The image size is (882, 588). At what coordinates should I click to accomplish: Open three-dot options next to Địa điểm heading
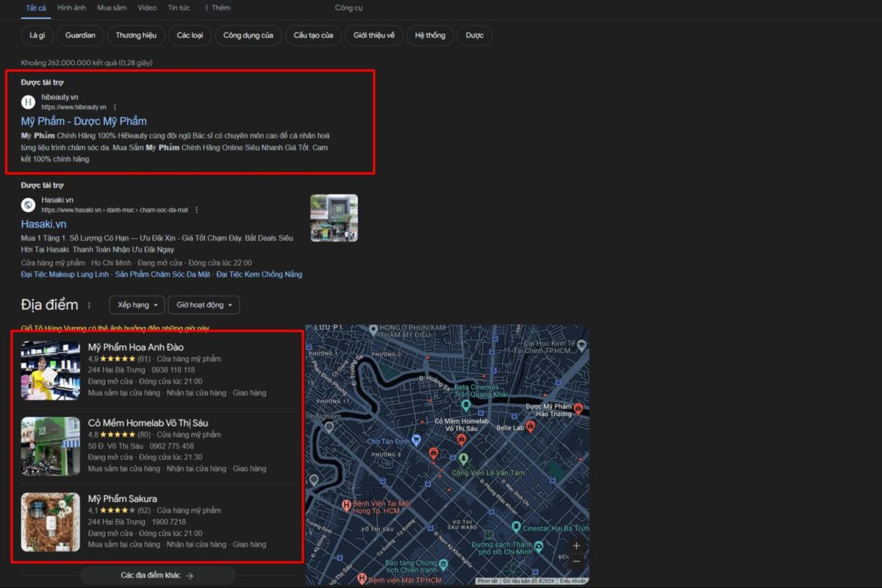90,305
